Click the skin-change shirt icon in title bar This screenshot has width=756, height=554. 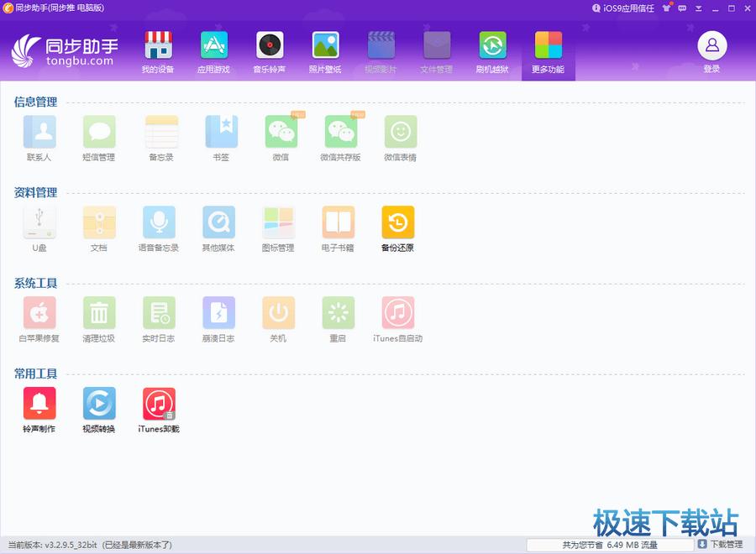(667, 8)
